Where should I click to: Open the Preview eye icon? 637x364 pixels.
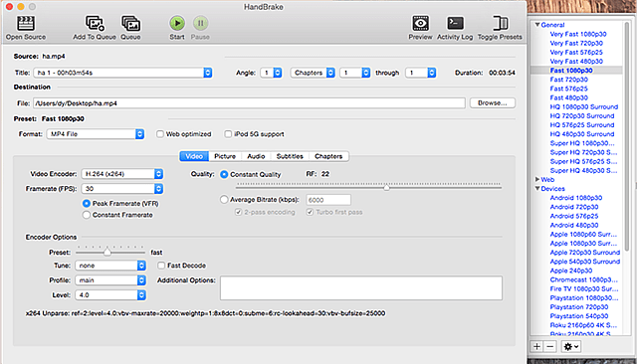pyautogui.click(x=420, y=23)
